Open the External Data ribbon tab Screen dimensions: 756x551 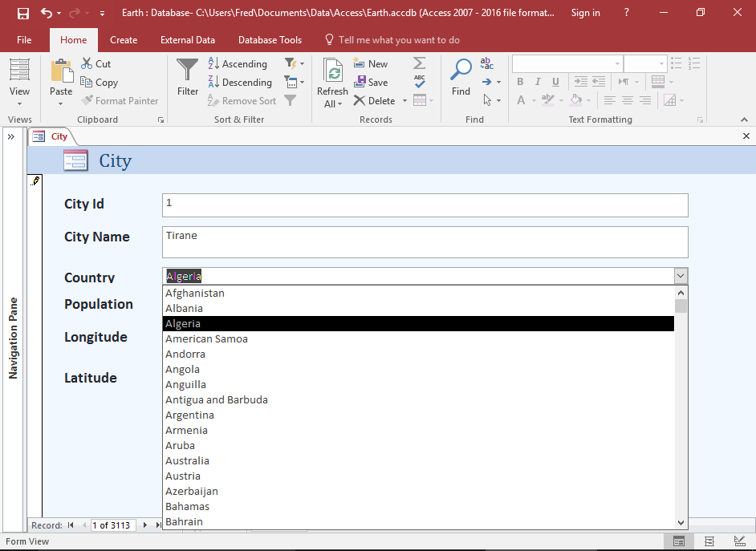(x=187, y=39)
